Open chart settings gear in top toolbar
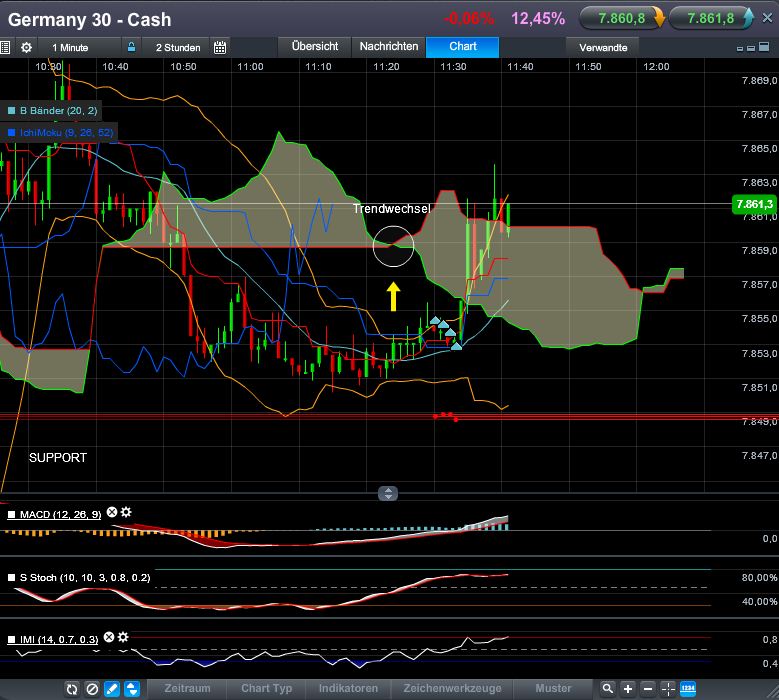This screenshot has width=779, height=700. click(x=26, y=47)
